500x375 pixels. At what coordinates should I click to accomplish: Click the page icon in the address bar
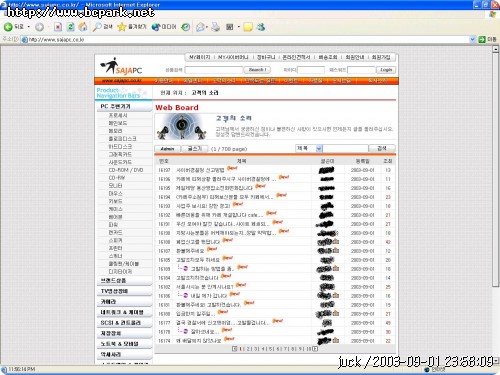24,40
